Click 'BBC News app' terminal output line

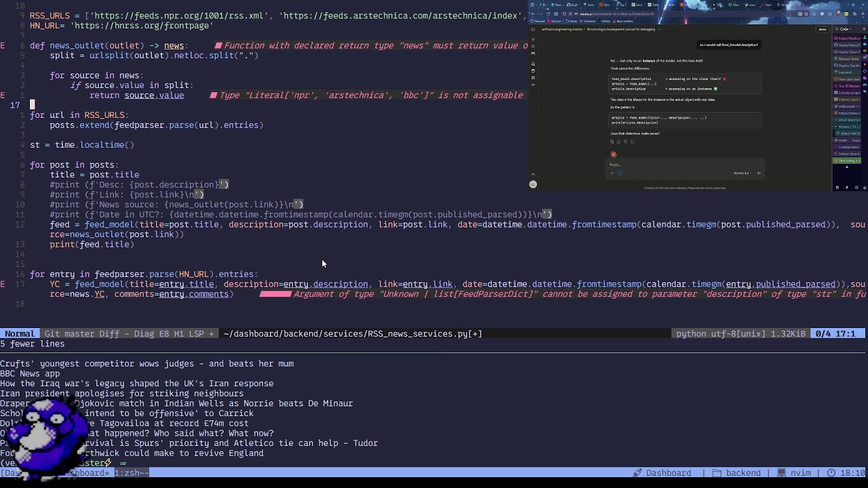[30, 373]
